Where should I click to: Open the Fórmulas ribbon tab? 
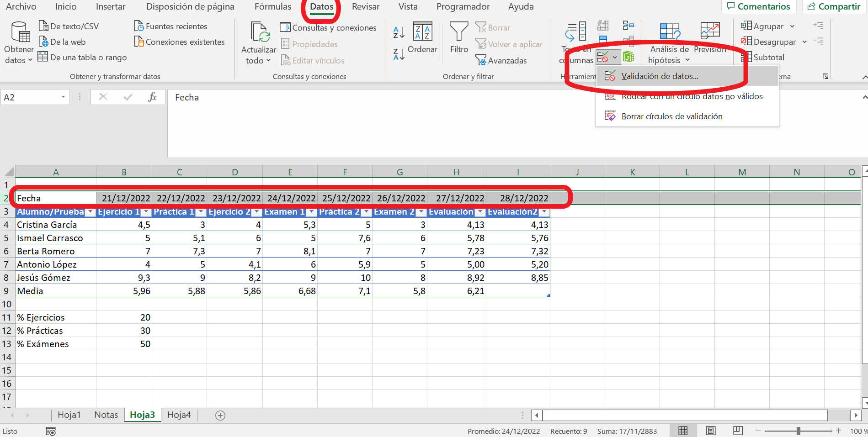(x=273, y=7)
